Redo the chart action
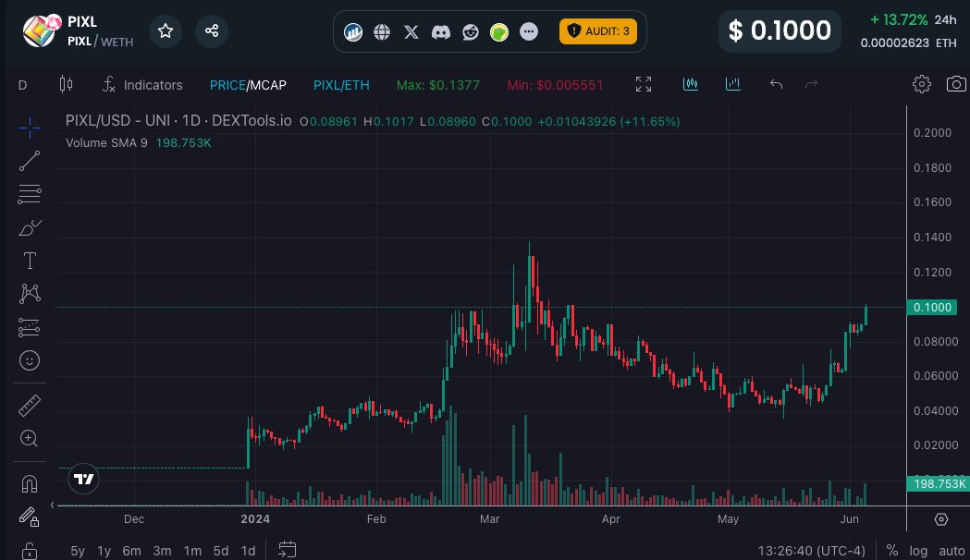Viewport: 970px width, 560px height. pos(811,84)
